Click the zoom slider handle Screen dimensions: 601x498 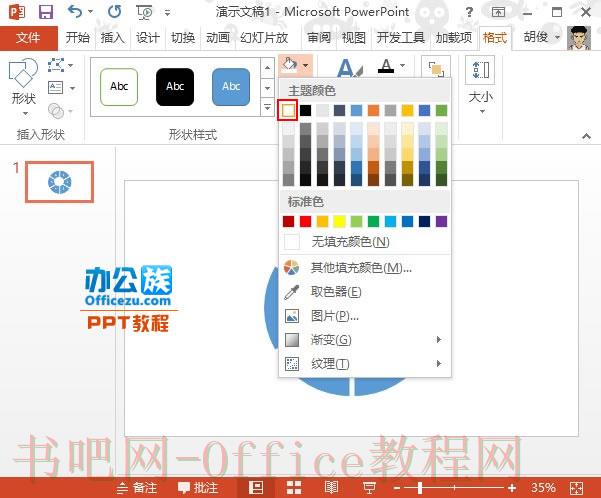click(420, 488)
